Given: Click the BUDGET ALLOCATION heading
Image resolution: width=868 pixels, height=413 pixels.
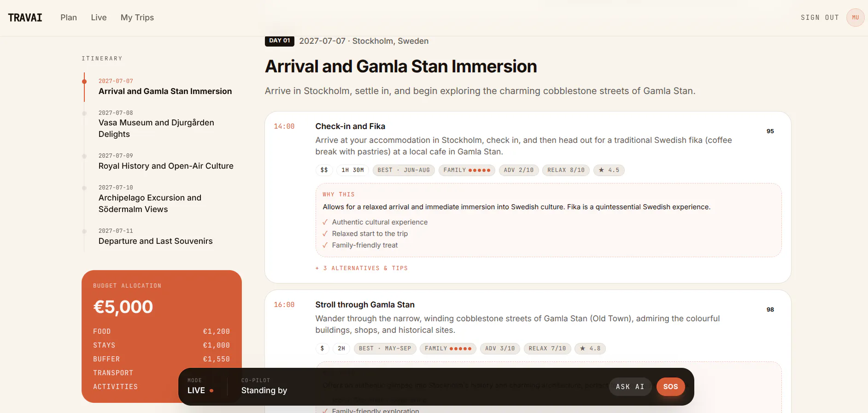Looking at the screenshot, I should pyautogui.click(x=127, y=286).
